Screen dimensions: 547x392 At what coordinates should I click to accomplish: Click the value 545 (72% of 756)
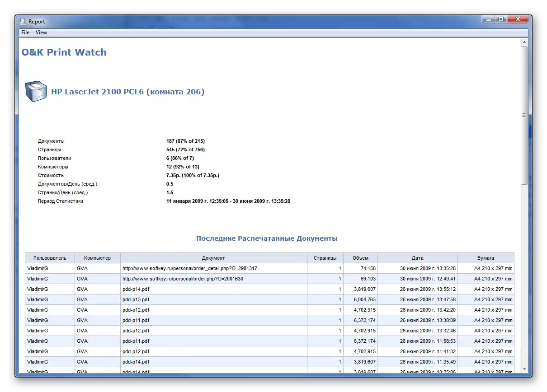coord(185,149)
